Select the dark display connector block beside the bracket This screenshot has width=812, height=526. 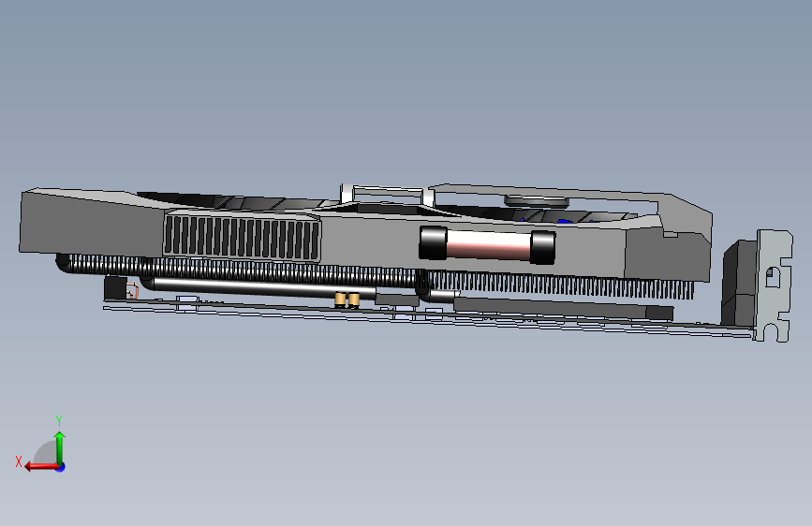(738, 284)
